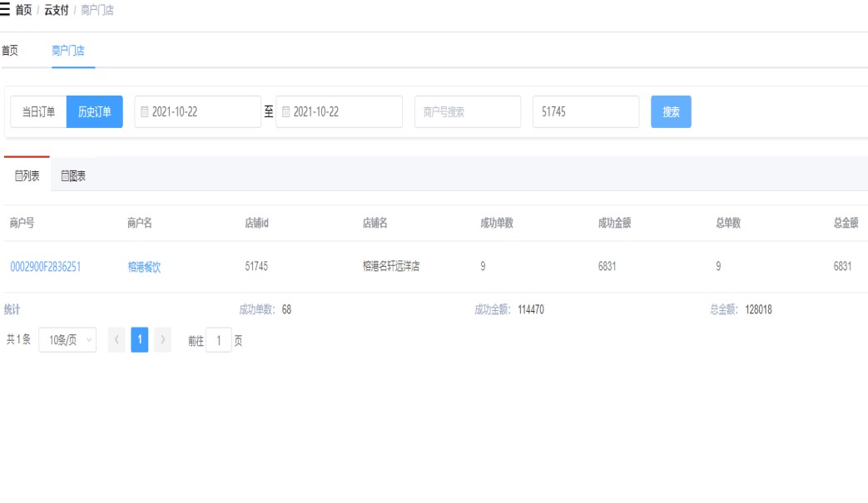
Task: Click the 商户号搜索 input field
Action: [467, 112]
